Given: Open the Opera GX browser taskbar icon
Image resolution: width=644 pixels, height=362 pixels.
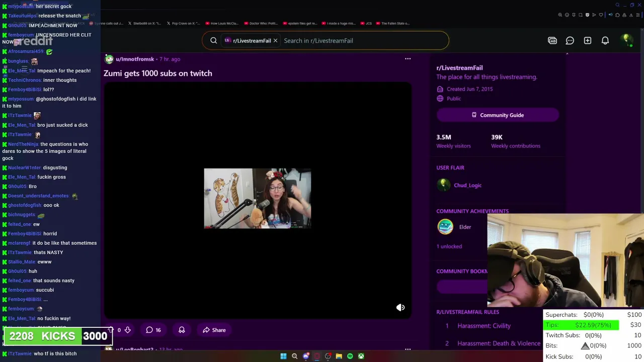Looking at the screenshot, I should coord(316,356).
